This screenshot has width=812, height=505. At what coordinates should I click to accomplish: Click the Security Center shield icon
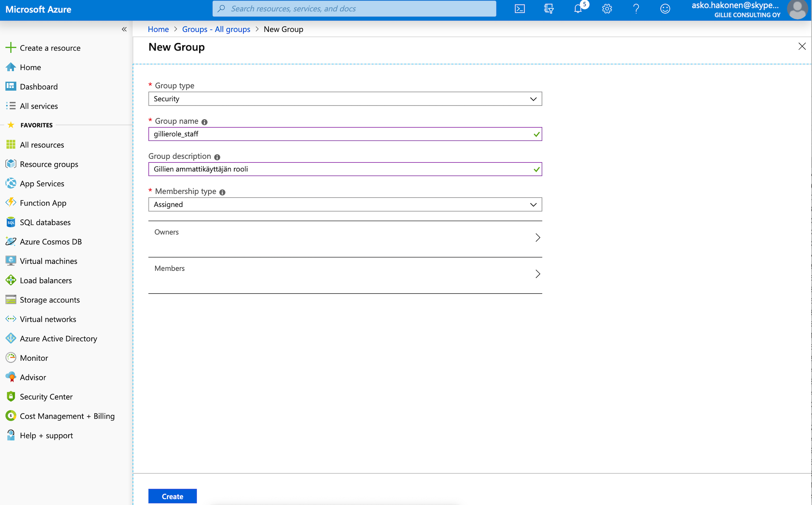[11, 396]
